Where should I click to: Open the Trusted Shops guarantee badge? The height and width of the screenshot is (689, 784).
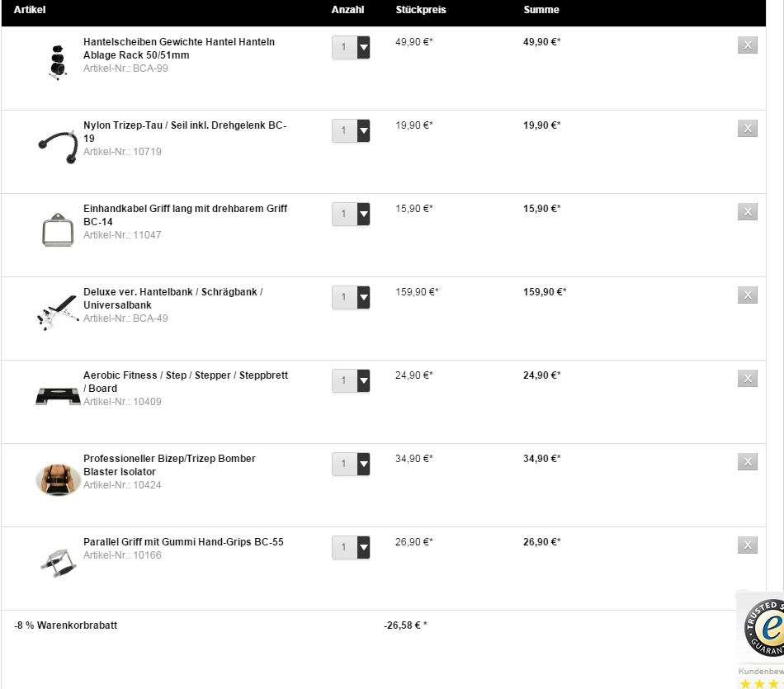pos(764,627)
